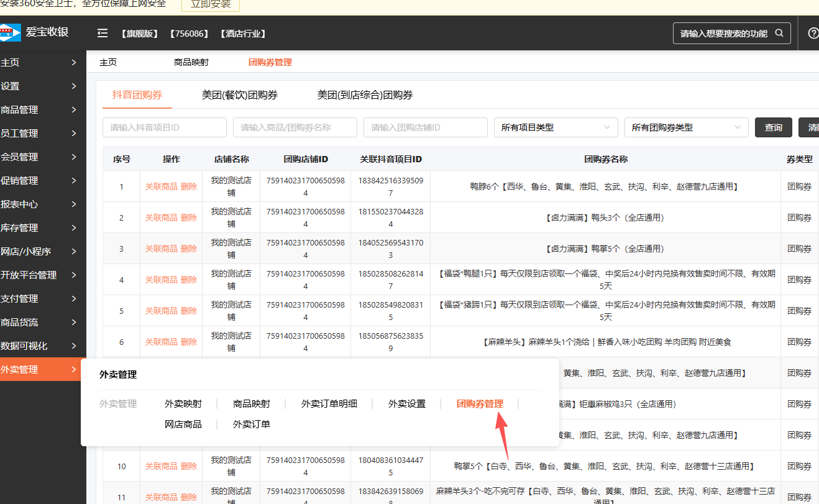The image size is (819, 504).
Task: Switch to 美团(到店综合)团购券 tab
Action: (365, 95)
